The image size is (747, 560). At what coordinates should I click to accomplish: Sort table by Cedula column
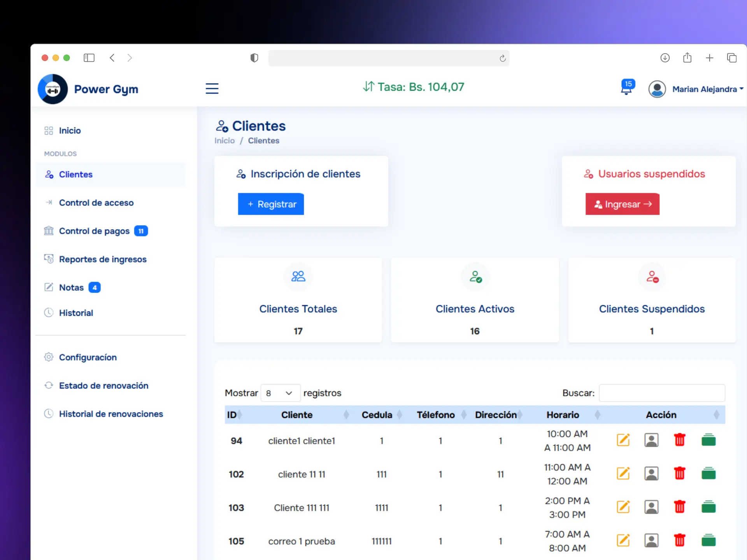[x=377, y=415]
